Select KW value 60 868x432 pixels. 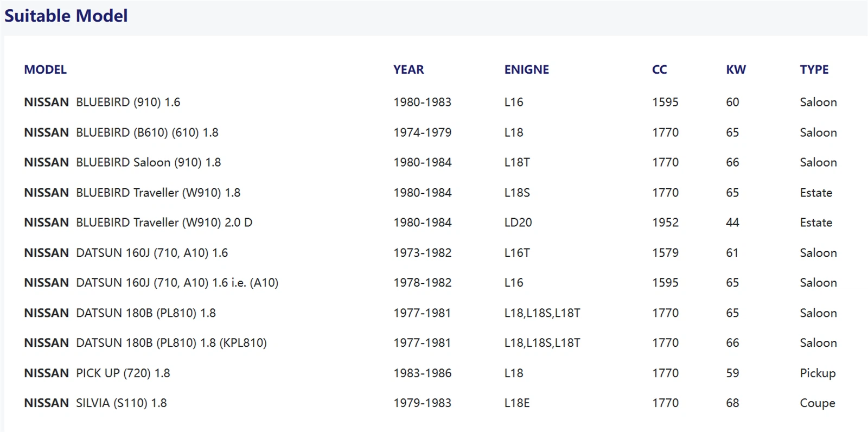pyautogui.click(x=732, y=102)
